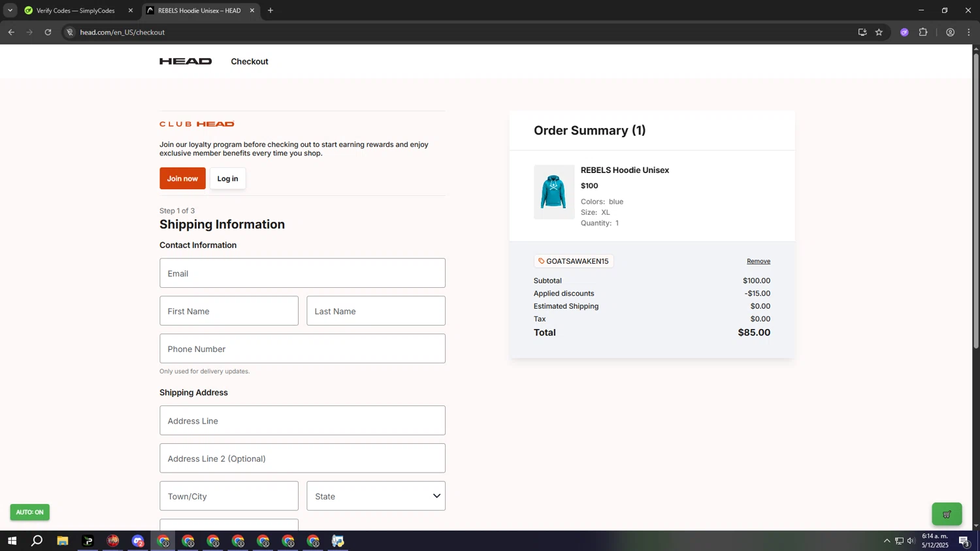980x551 pixels.
Task: Focus the Town/City field
Action: coord(229,496)
